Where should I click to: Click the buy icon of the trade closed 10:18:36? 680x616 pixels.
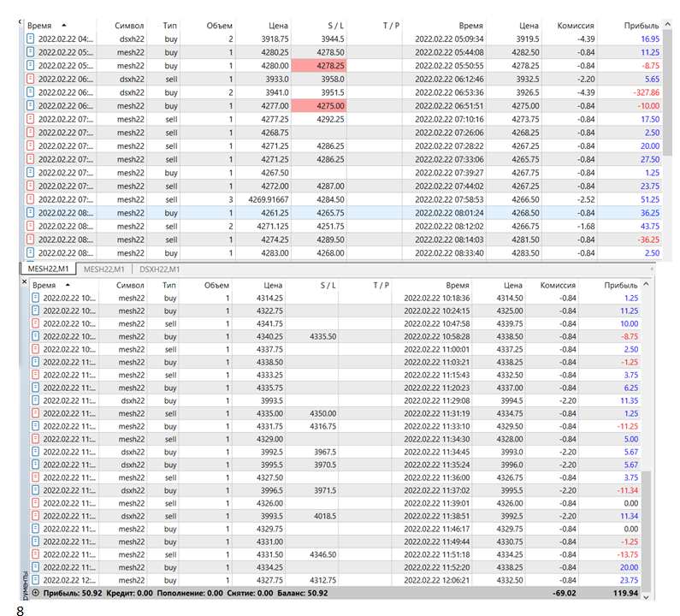click(36, 298)
